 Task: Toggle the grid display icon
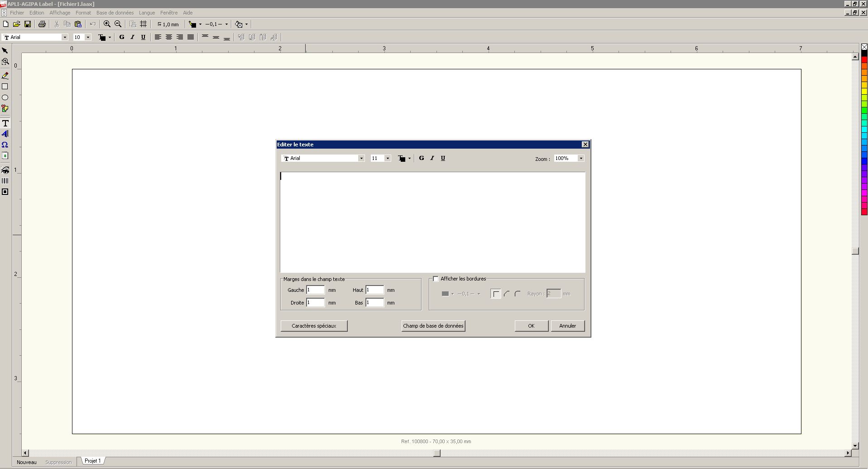click(x=144, y=24)
